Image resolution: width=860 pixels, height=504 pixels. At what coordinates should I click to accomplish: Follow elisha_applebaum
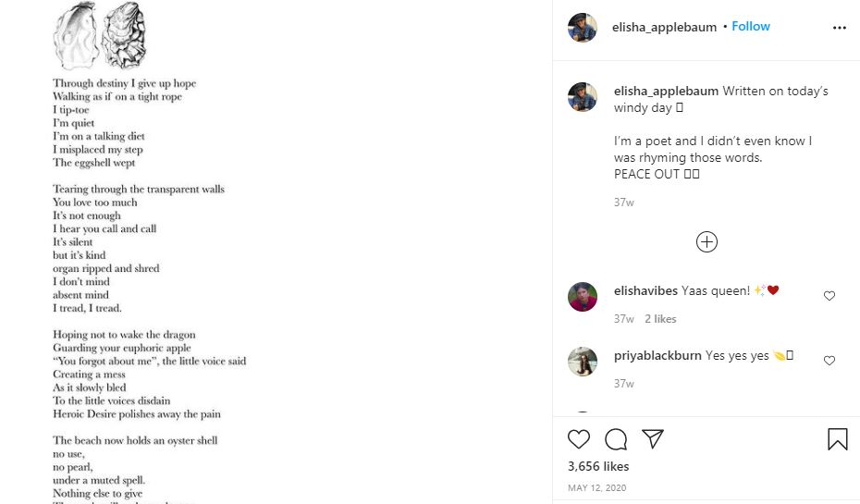tap(750, 26)
